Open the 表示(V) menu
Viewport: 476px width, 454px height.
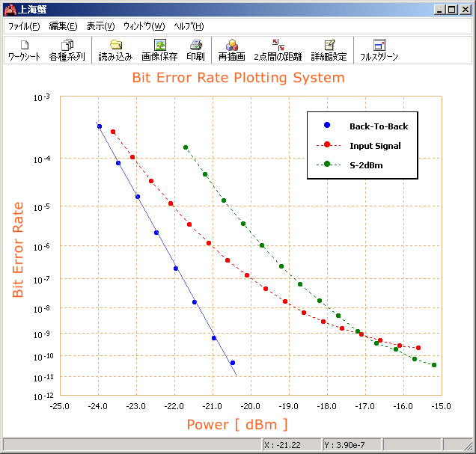101,25
